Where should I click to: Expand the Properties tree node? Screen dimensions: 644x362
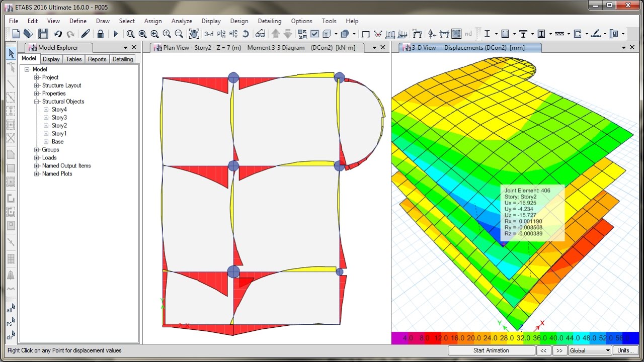pos(36,94)
